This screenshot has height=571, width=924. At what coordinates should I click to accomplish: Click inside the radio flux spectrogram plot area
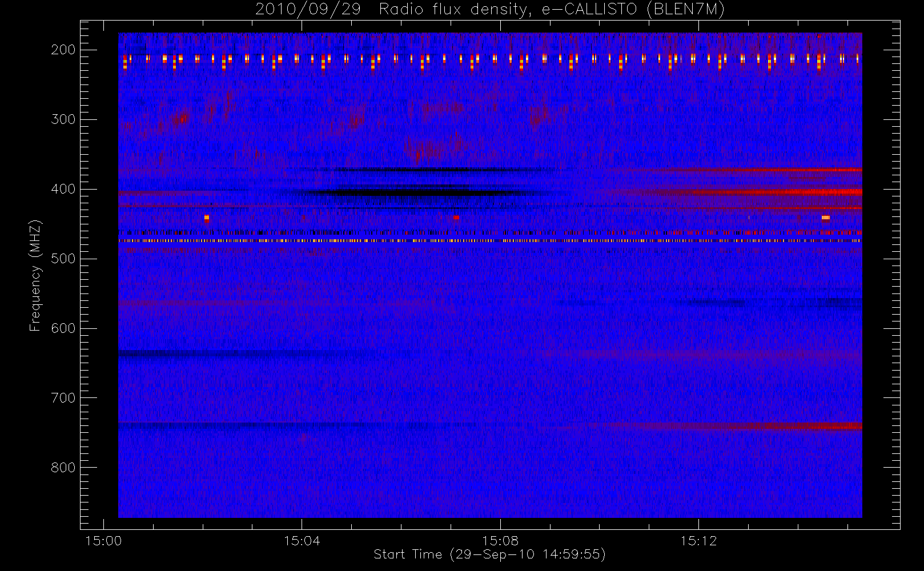click(490, 275)
